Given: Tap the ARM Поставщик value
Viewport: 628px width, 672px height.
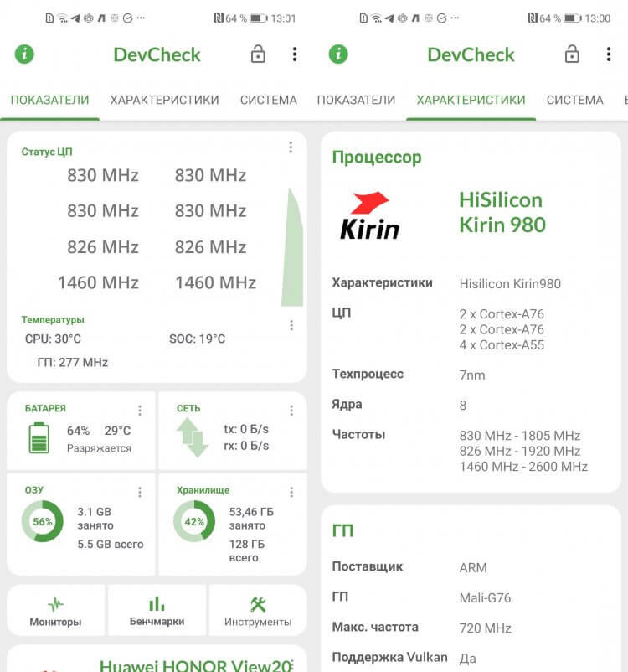Looking at the screenshot, I should (473, 567).
